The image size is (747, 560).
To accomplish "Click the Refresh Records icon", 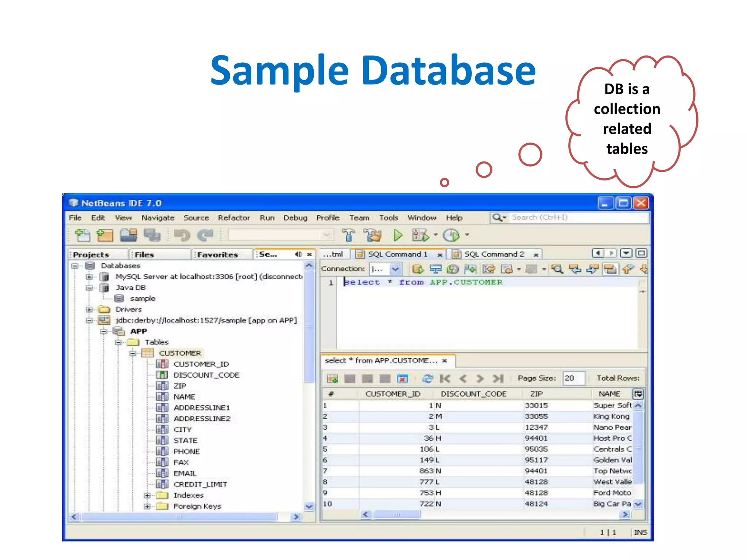I will [427, 378].
